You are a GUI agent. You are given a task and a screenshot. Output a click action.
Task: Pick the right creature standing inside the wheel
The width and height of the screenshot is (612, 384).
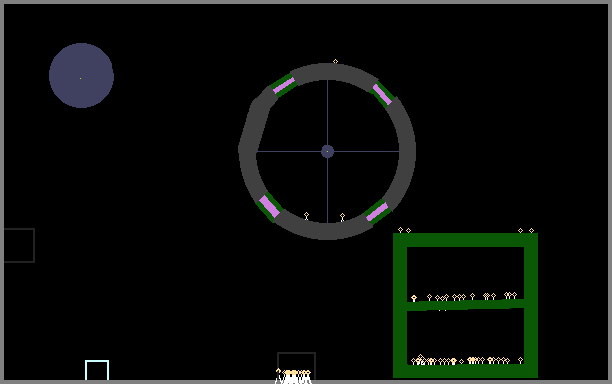tap(342, 217)
